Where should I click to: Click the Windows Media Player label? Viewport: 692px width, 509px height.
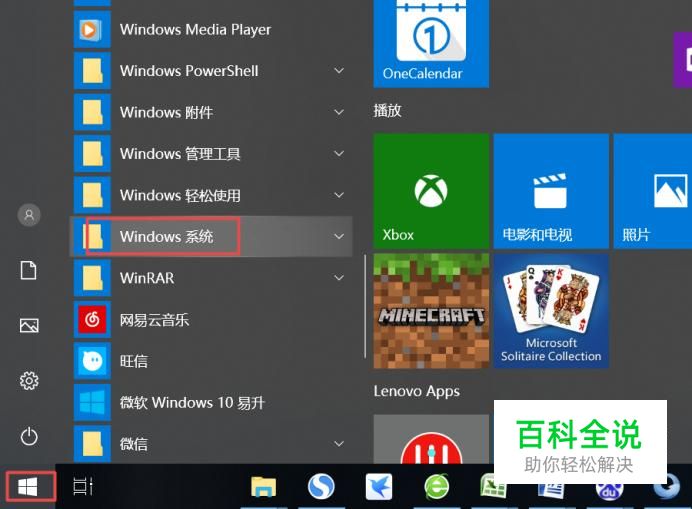coord(195,30)
